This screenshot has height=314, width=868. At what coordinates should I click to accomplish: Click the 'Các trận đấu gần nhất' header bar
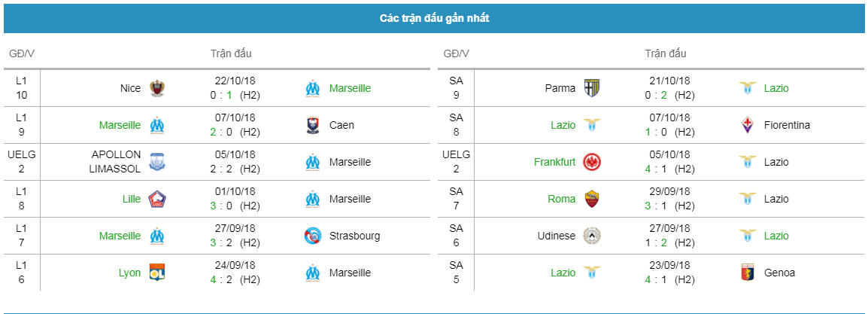pyautogui.click(x=434, y=18)
